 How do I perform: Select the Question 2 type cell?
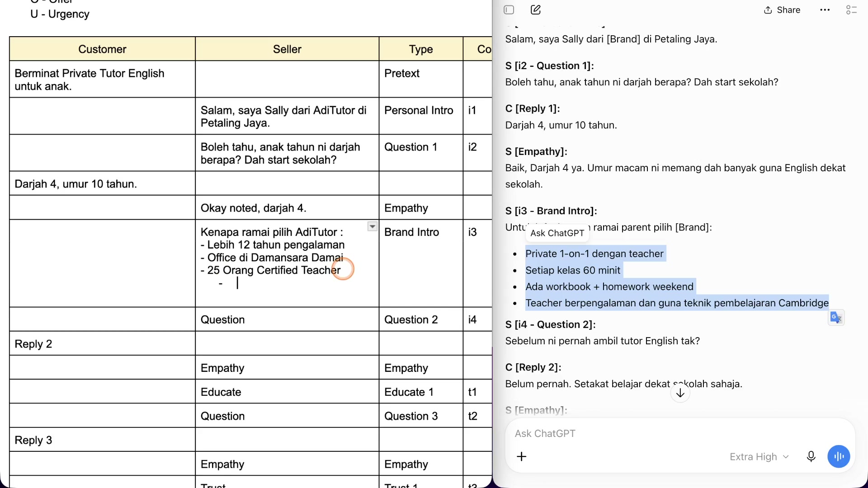tap(421, 319)
